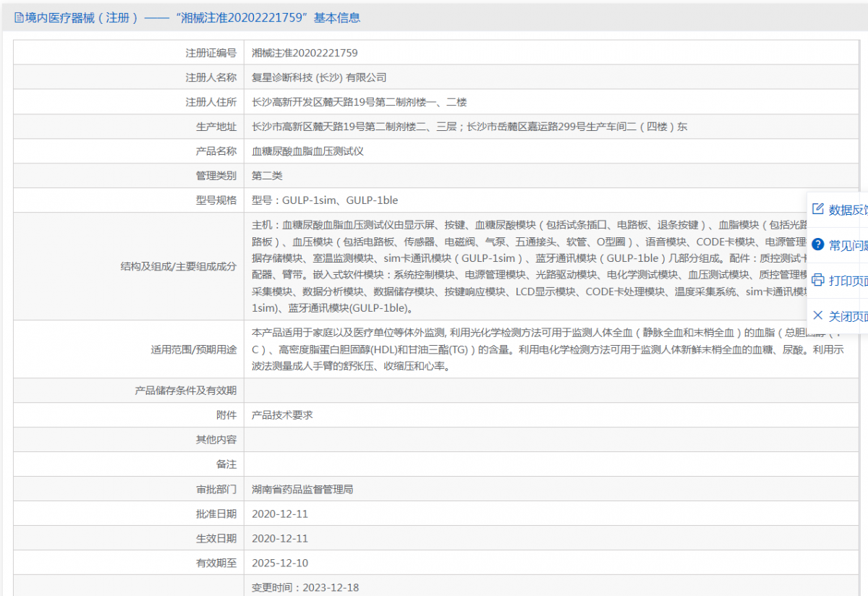Click approval department 湖南省药品监督管理局

[x=302, y=490]
